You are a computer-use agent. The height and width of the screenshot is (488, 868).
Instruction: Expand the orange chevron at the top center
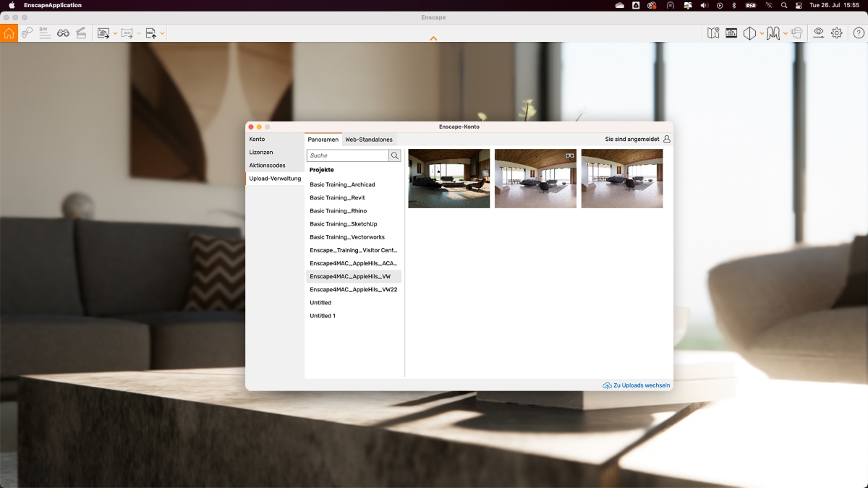pos(433,38)
